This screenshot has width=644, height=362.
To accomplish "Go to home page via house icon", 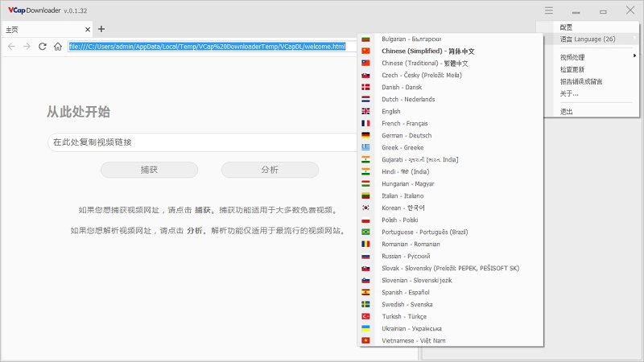I will click(58, 46).
